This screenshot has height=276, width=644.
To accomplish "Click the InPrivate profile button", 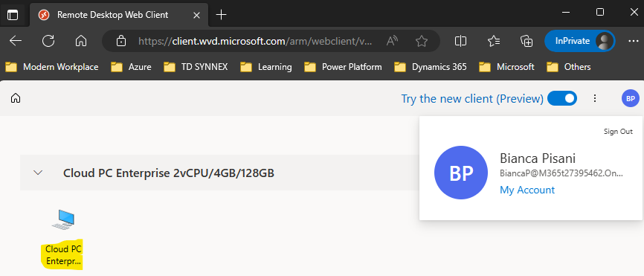I will (579, 41).
